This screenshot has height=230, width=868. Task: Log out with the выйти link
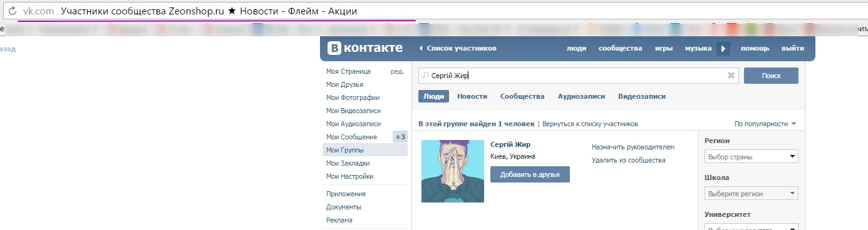pyautogui.click(x=793, y=48)
